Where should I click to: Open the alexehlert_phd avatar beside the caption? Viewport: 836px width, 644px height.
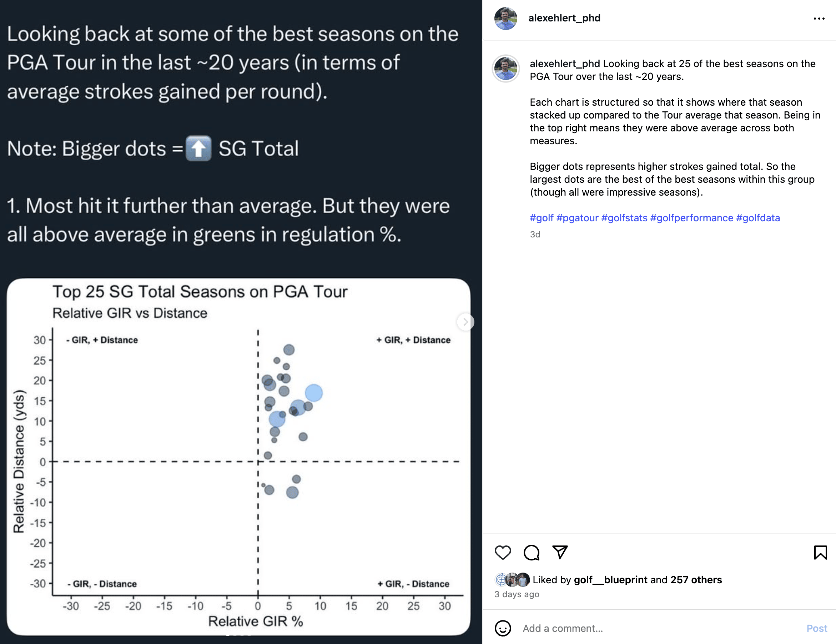tap(506, 69)
